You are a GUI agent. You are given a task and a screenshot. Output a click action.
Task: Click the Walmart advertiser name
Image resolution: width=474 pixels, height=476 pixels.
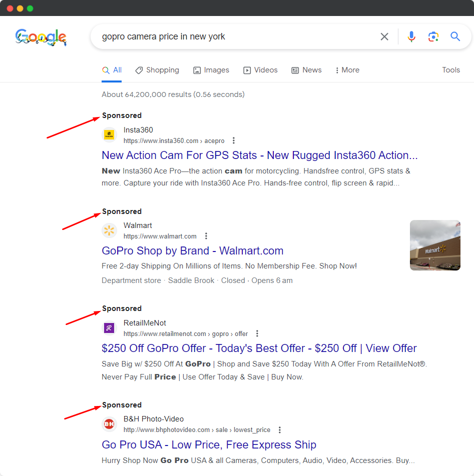pyautogui.click(x=138, y=225)
